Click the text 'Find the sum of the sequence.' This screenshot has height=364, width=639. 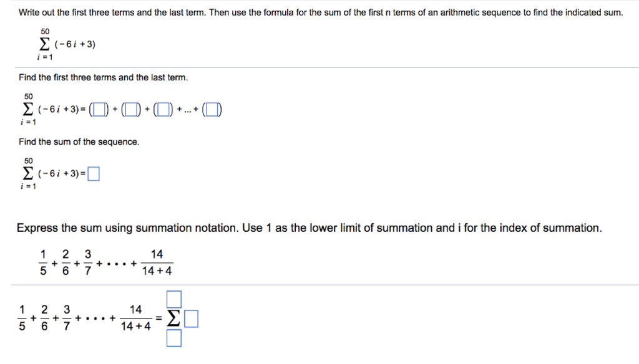coord(79,141)
